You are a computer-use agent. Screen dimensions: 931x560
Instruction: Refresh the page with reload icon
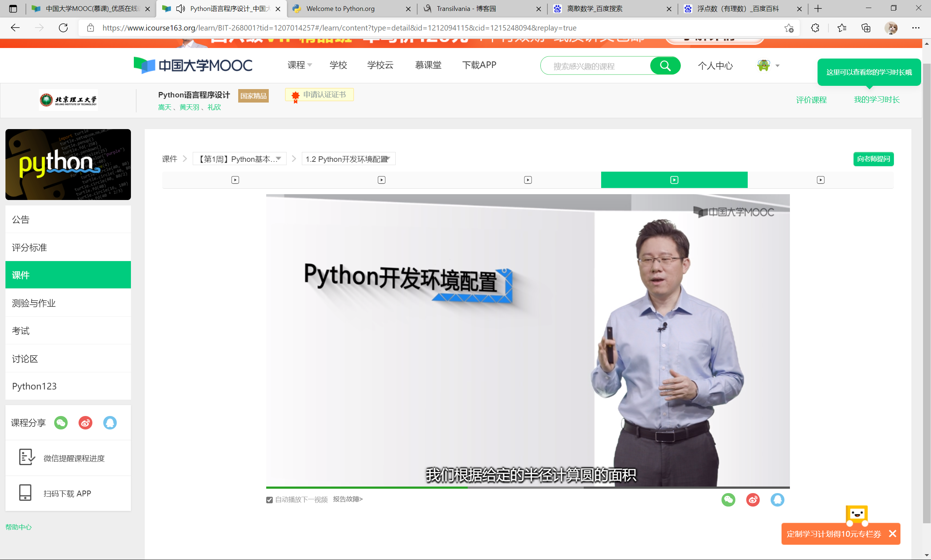pos(63,28)
